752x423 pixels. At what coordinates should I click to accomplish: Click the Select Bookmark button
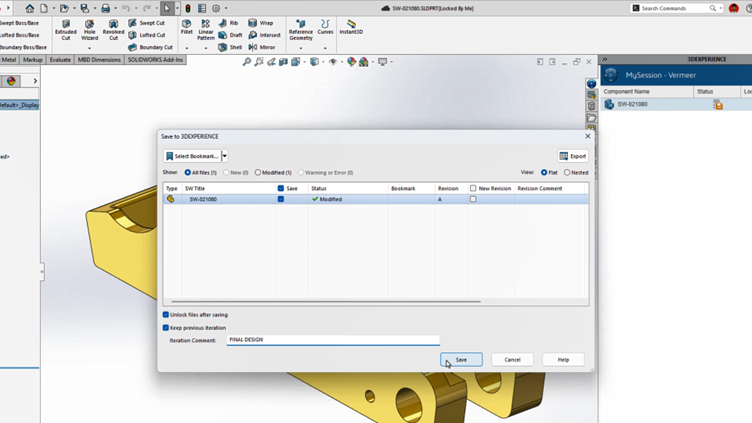coord(192,156)
